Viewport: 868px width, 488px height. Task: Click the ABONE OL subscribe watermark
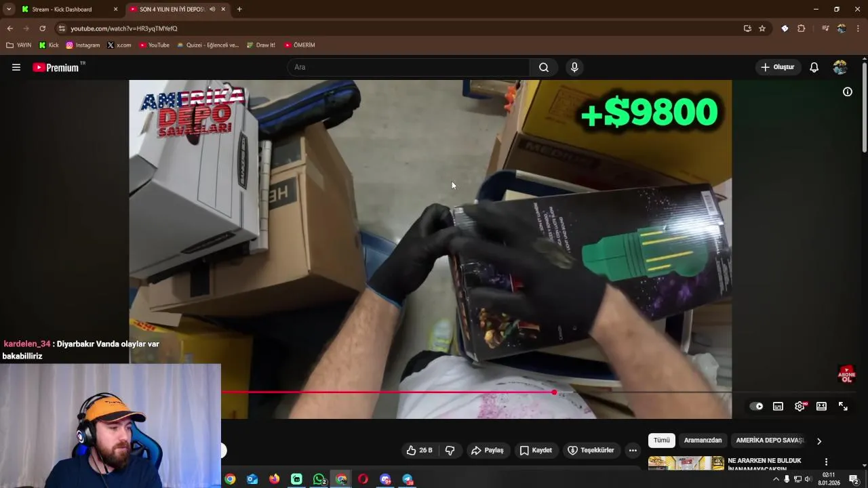point(846,374)
